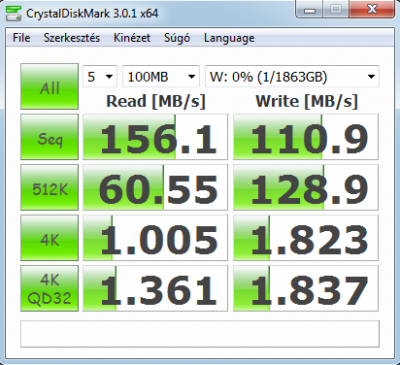Open the Language menu
The image size is (400, 365).
point(229,38)
